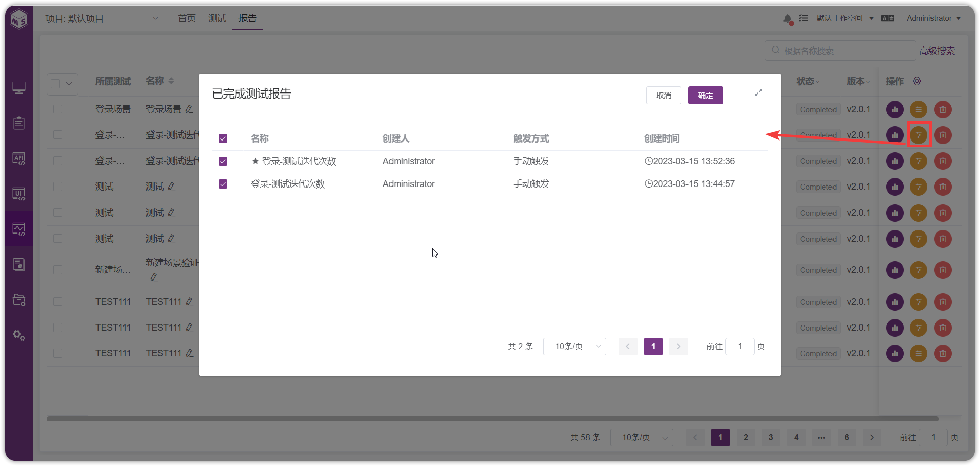Open the notification bell icon

pos(788,19)
